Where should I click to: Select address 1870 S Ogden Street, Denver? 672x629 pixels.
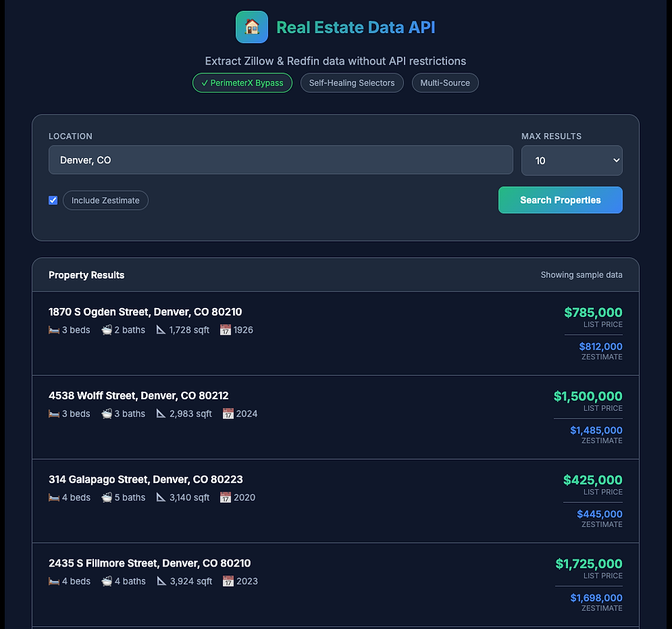pyautogui.click(x=145, y=311)
